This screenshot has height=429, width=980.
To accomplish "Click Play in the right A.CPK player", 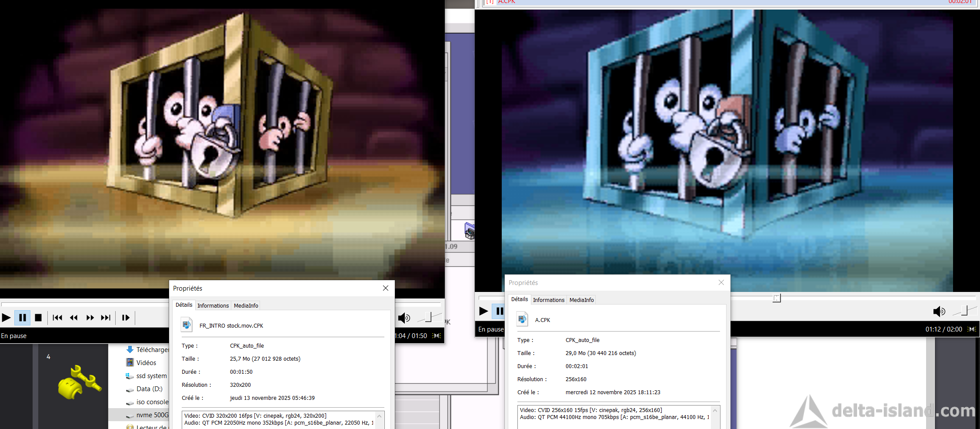I will click(483, 311).
